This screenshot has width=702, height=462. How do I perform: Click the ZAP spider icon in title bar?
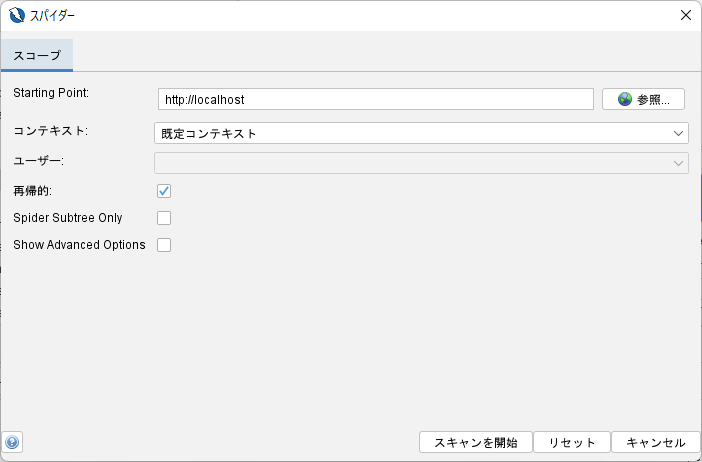tap(17, 15)
